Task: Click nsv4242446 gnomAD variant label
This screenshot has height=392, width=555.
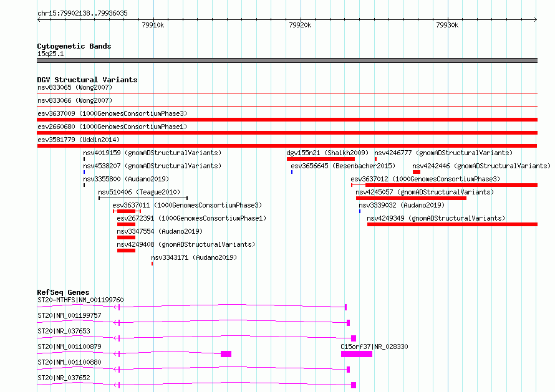Action: (481, 166)
